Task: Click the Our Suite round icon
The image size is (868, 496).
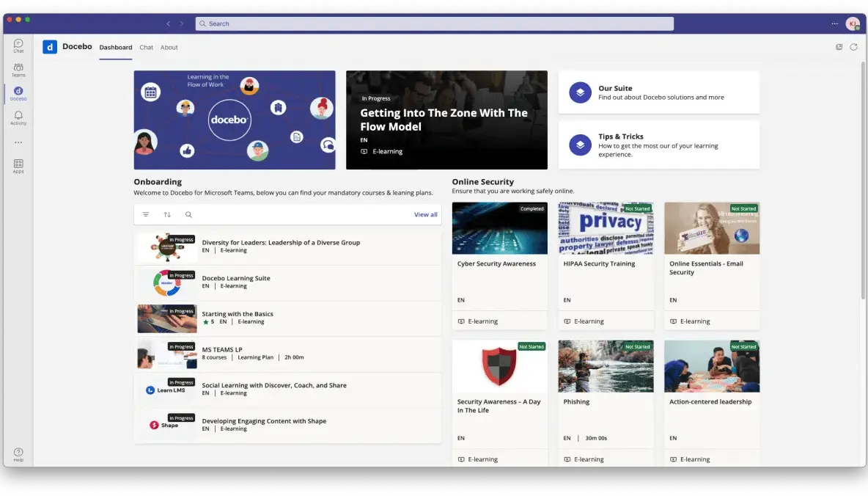Action: point(580,92)
